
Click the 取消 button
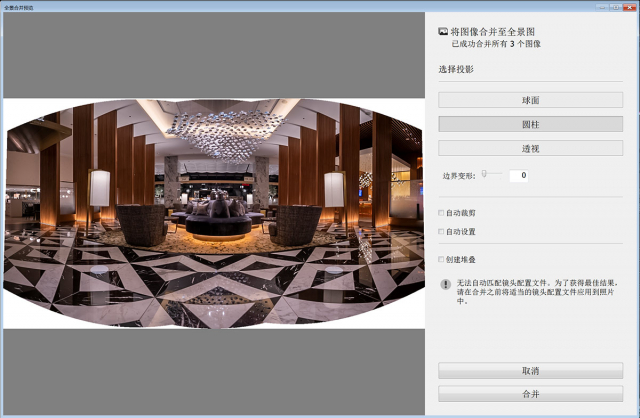(x=530, y=371)
